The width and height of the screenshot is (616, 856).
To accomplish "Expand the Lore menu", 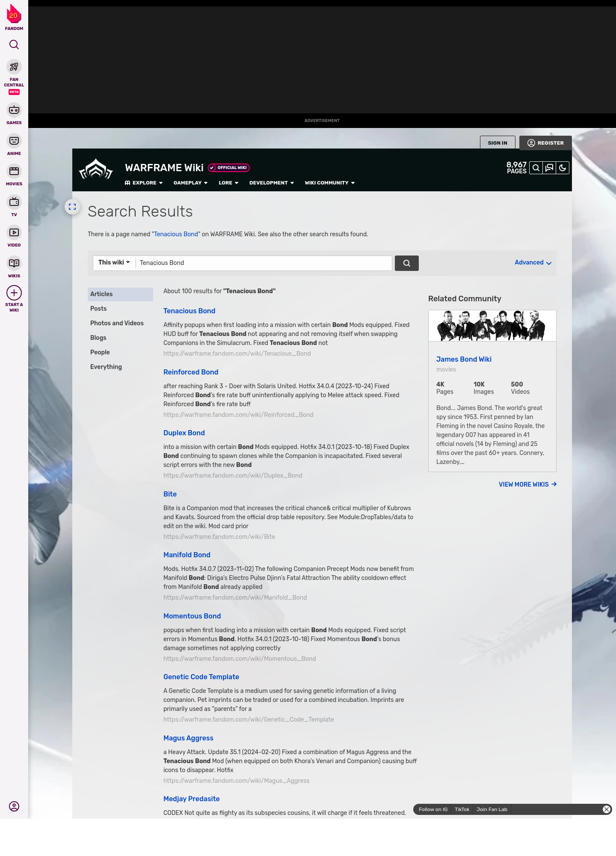I will pyautogui.click(x=228, y=183).
